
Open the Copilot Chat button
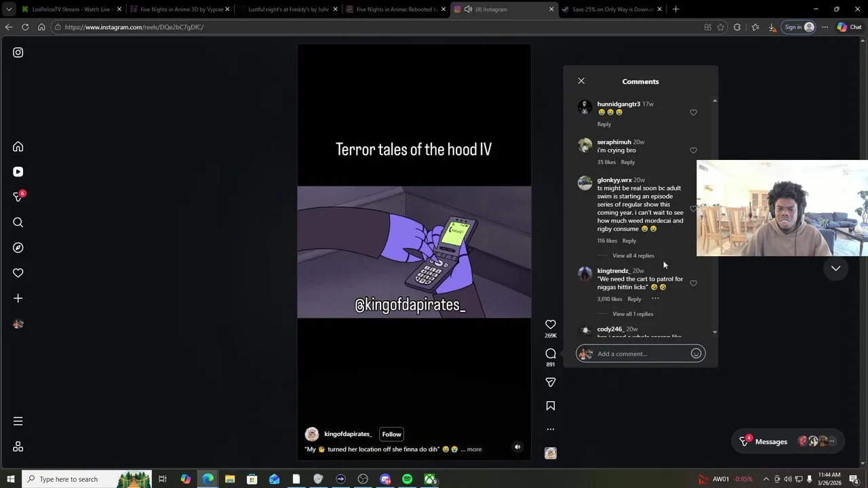coord(849,27)
